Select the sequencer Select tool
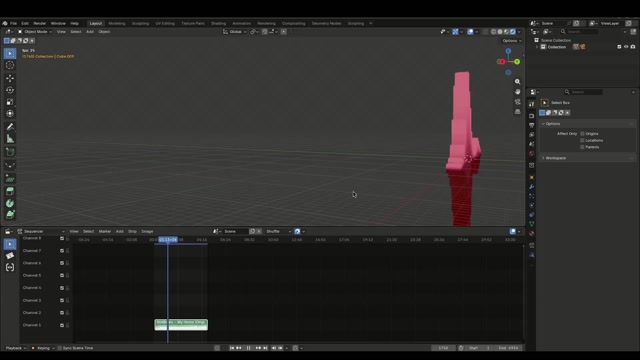640x360 pixels. [x=10, y=244]
